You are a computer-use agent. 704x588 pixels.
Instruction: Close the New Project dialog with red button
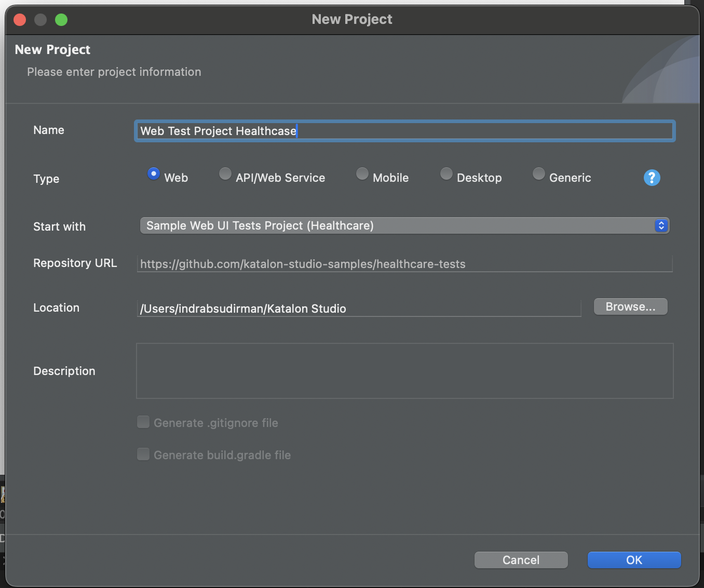[20, 20]
